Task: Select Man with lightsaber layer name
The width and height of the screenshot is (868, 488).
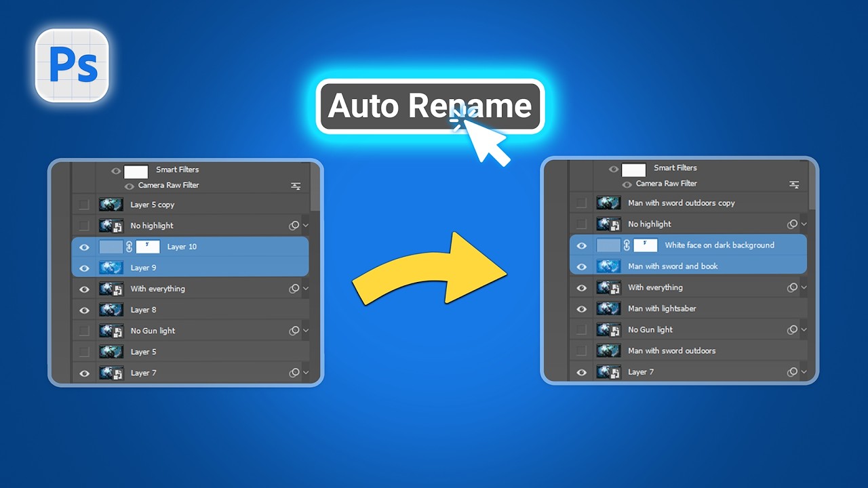Action: [x=662, y=308]
